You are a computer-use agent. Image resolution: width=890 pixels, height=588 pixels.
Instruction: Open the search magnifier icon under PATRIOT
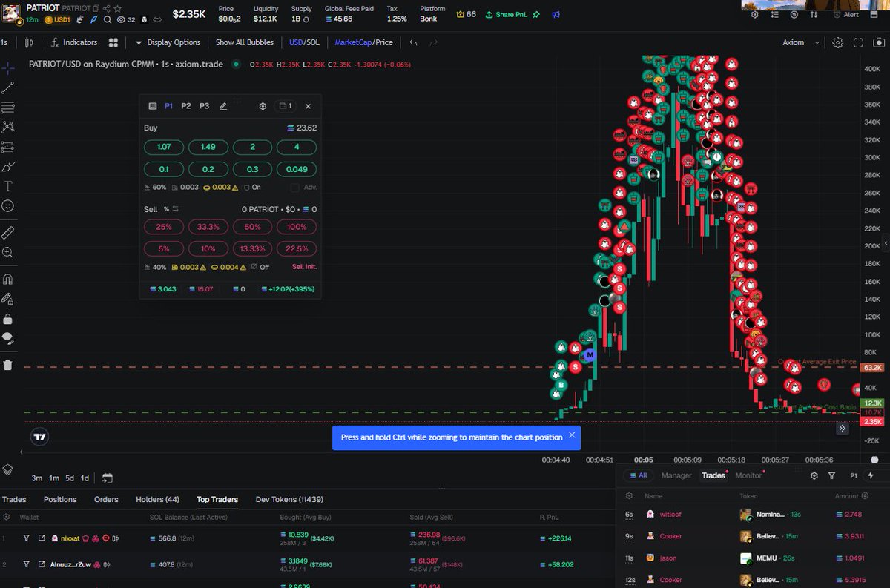click(x=108, y=20)
